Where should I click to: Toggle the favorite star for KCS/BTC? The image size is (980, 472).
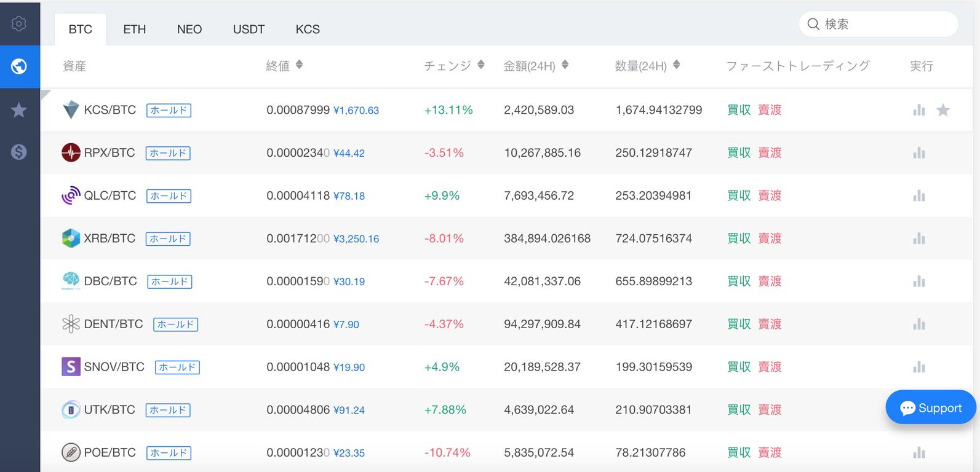tap(943, 110)
